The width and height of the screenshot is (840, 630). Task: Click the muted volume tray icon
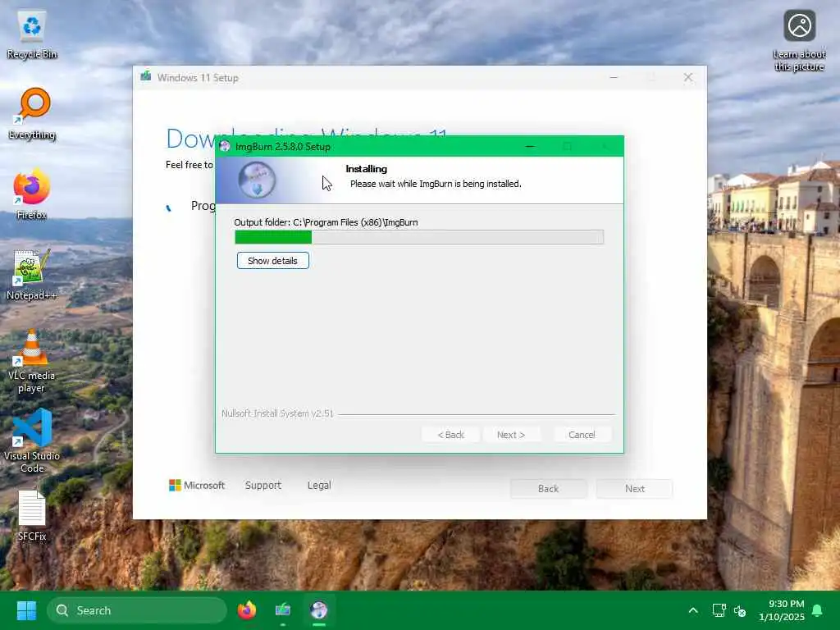740,610
